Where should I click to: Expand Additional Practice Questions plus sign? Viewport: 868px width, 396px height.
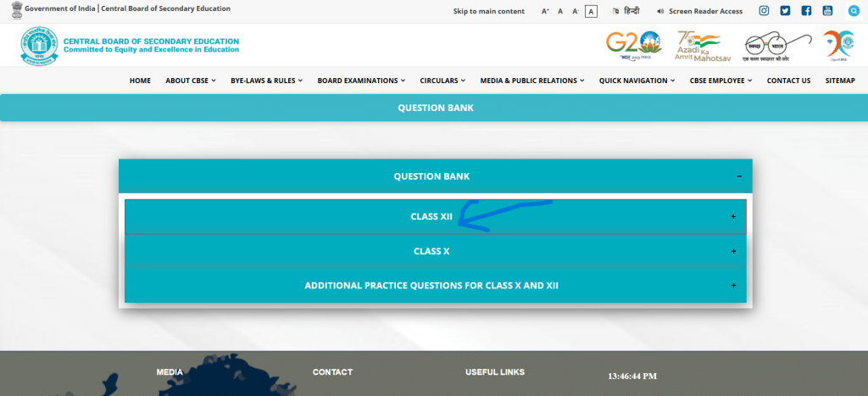(x=733, y=285)
